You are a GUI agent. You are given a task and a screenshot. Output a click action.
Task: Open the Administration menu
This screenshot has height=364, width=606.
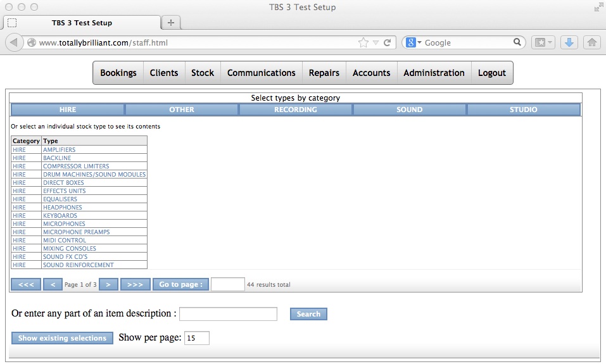[x=434, y=73]
